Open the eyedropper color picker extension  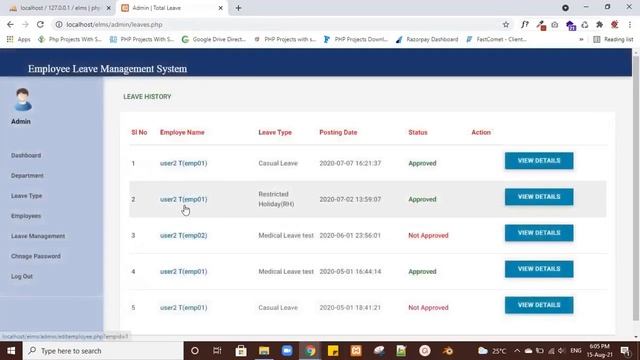[x=541, y=25]
